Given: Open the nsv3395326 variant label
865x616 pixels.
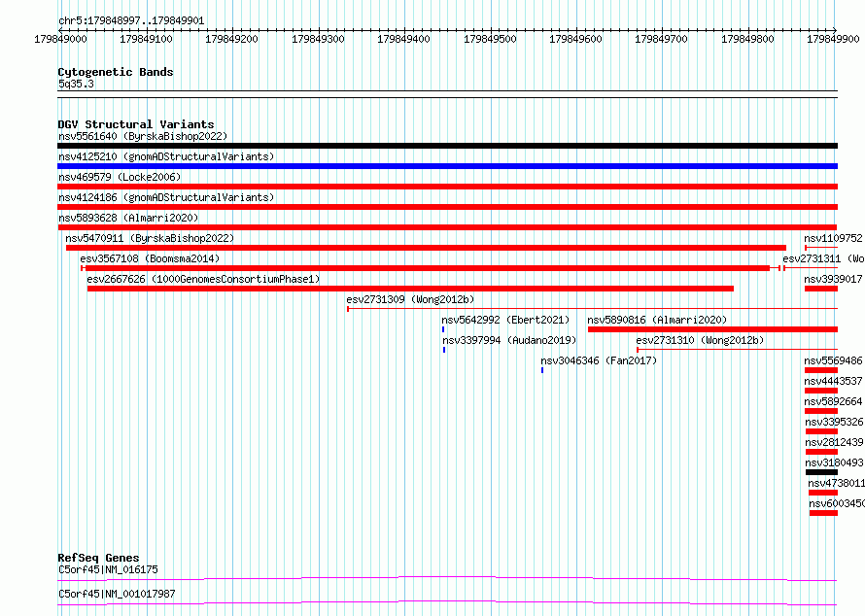Looking at the screenshot, I should pyautogui.click(x=834, y=422).
